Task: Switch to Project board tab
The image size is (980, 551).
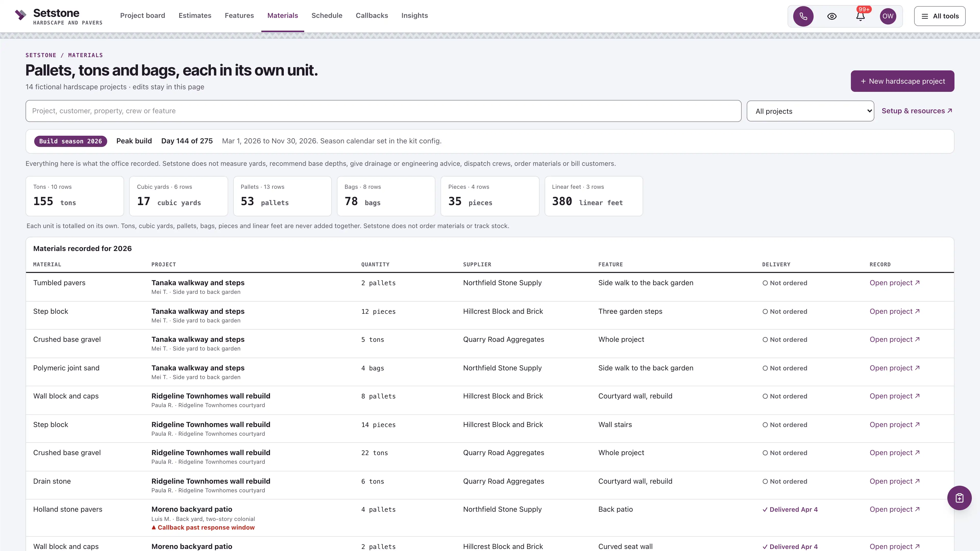Action: tap(143, 16)
